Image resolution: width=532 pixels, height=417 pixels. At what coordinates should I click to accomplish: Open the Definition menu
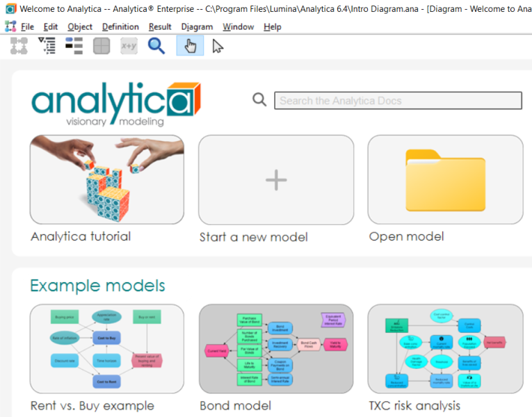(120, 26)
